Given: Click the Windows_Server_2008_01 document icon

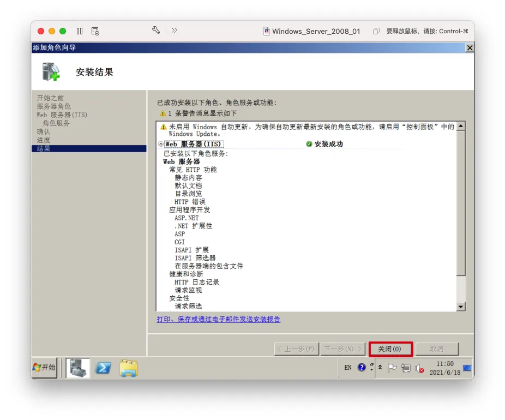Looking at the screenshot, I should (x=267, y=31).
